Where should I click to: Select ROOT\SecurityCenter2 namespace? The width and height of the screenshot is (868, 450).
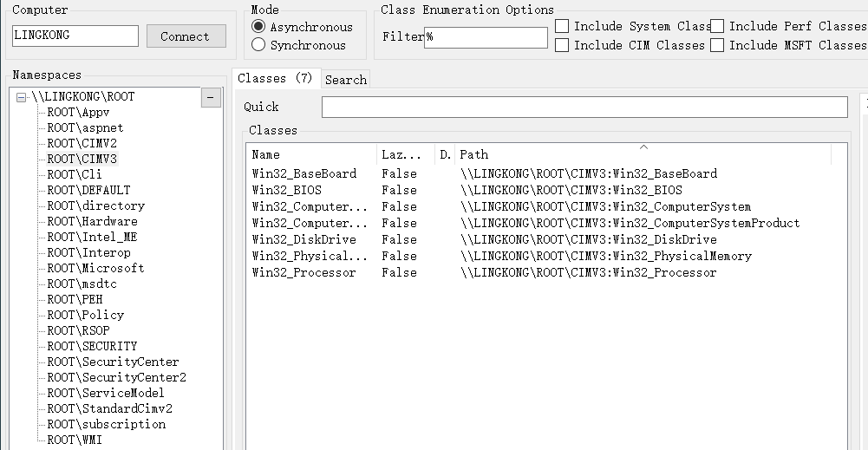[116, 377]
